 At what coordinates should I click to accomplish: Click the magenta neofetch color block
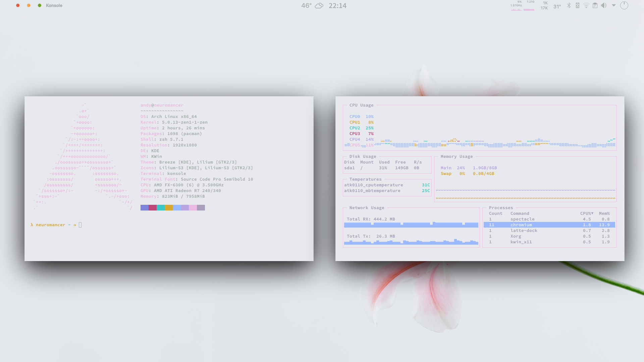coord(153,208)
